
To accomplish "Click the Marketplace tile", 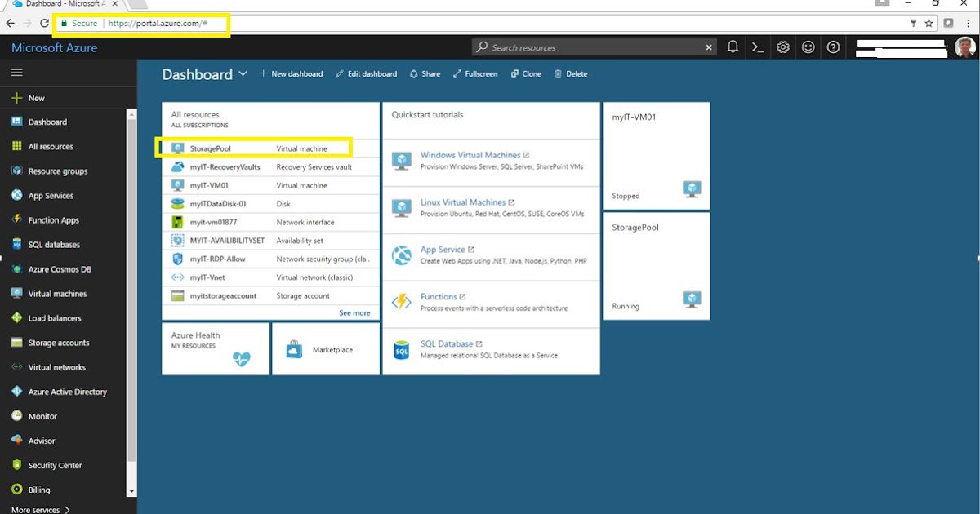I will pos(325,349).
